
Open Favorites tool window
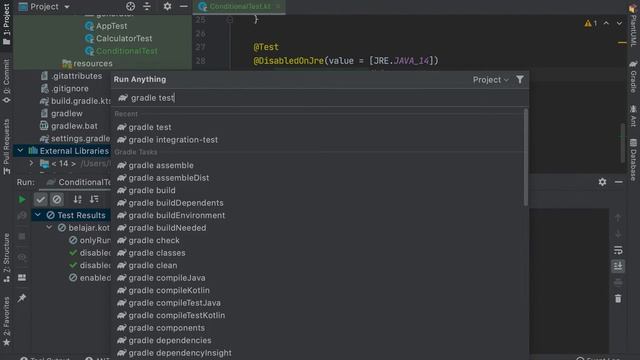tap(7, 322)
